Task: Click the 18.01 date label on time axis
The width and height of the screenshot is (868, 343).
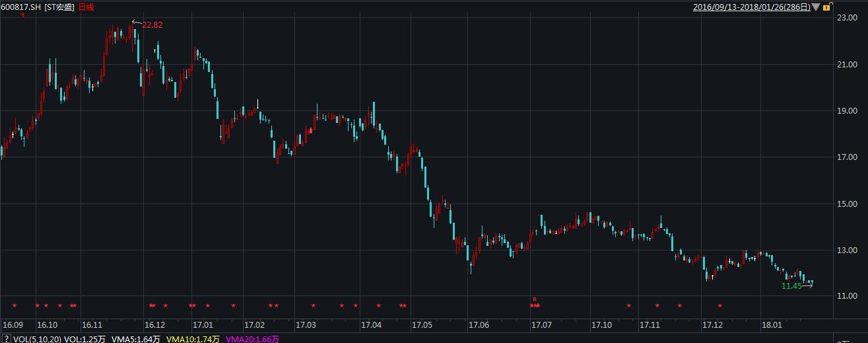Action: [x=771, y=325]
